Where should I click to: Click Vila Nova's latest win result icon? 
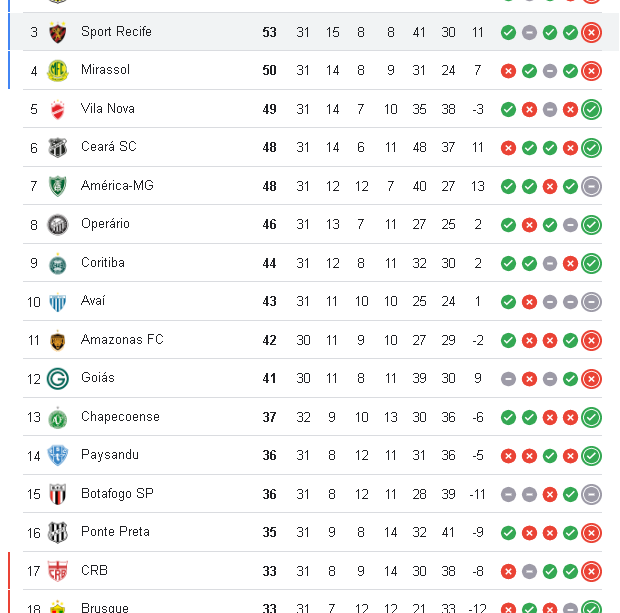pyautogui.click(x=591, y=109)
